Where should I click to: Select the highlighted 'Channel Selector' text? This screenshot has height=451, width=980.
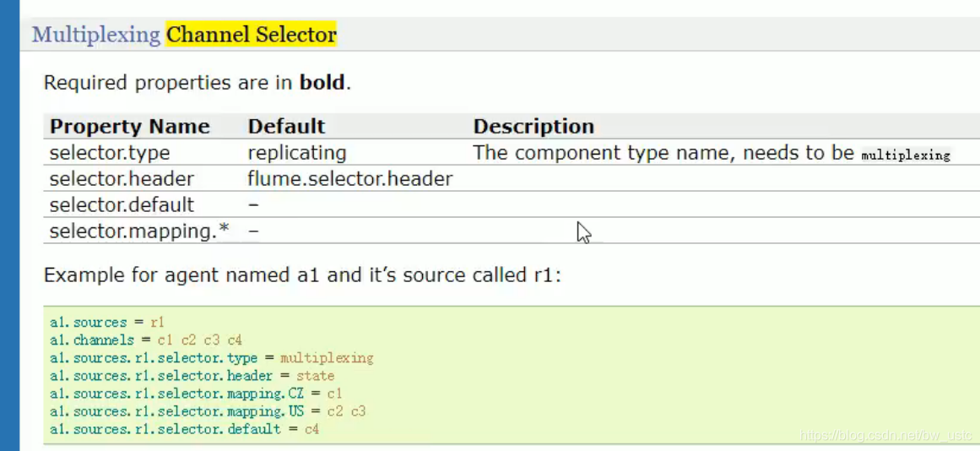(x=252, y=35)
